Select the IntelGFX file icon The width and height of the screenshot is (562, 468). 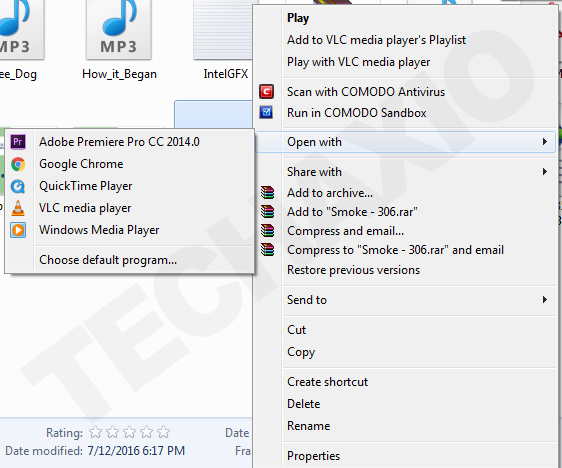(223, 30)
